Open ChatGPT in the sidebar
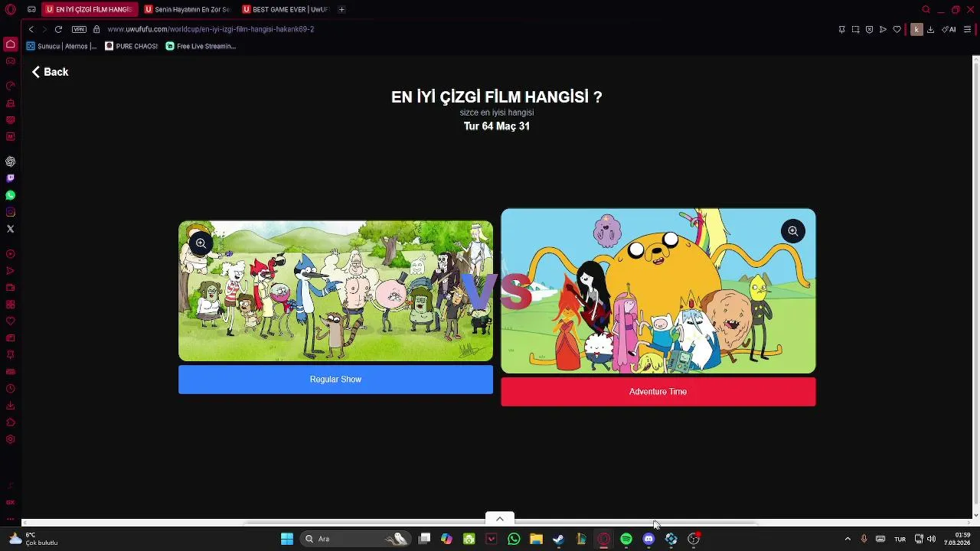980x551 pixels. tap(10, 161)
